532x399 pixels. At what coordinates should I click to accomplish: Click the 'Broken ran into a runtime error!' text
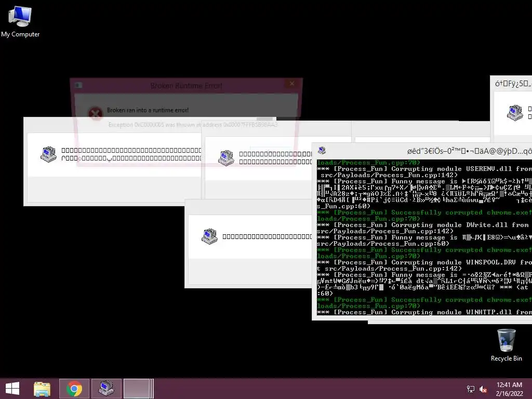148,110
